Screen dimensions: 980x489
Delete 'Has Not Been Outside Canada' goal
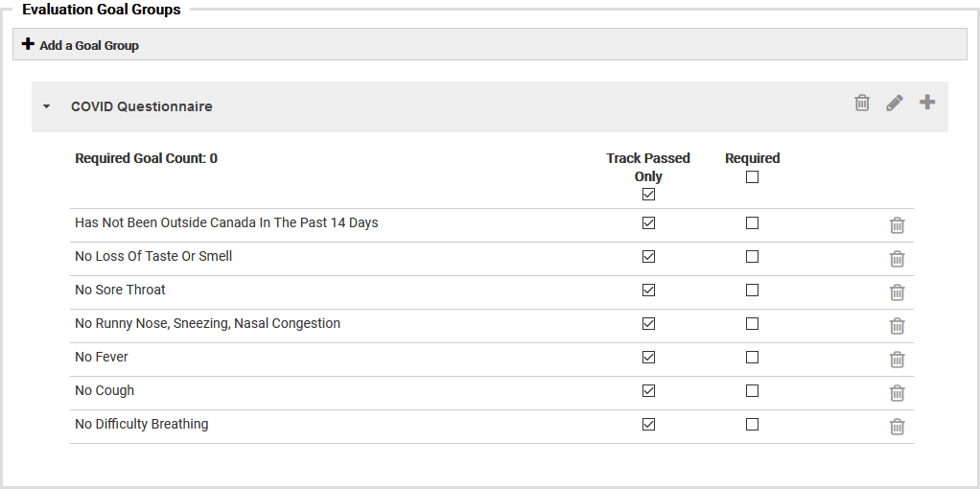[897, 225]
